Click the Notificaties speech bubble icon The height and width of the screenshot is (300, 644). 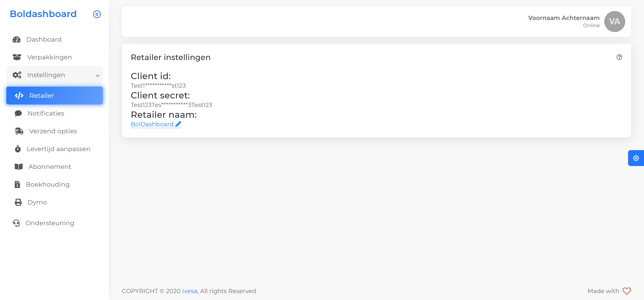point(18,114)
